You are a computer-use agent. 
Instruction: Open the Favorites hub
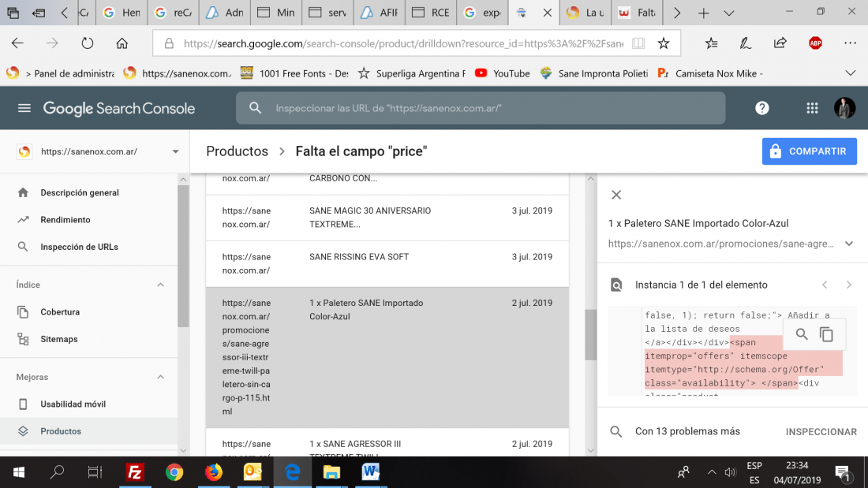[x=711, y=43]
